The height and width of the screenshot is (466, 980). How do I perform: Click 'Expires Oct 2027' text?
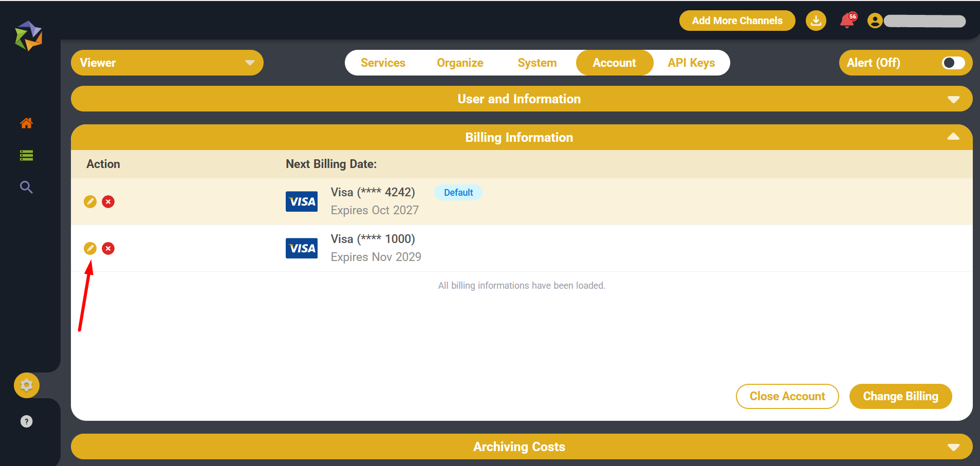pyautogui.click(x=375, y=210)
